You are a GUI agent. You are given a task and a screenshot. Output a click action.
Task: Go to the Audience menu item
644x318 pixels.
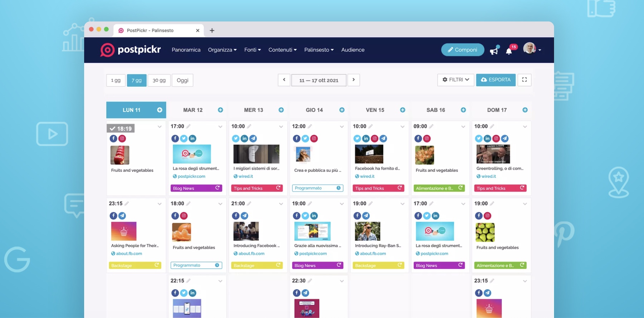pos(352,50)
